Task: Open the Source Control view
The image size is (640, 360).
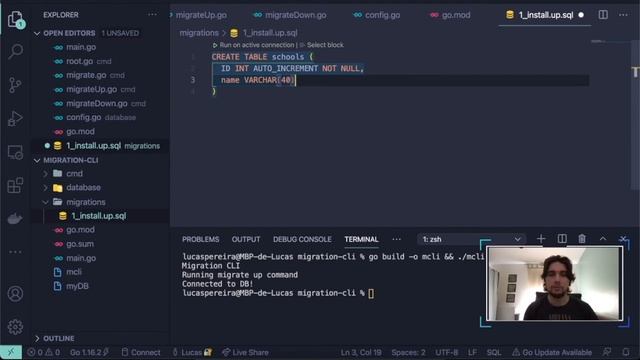Action: [16, 85]
